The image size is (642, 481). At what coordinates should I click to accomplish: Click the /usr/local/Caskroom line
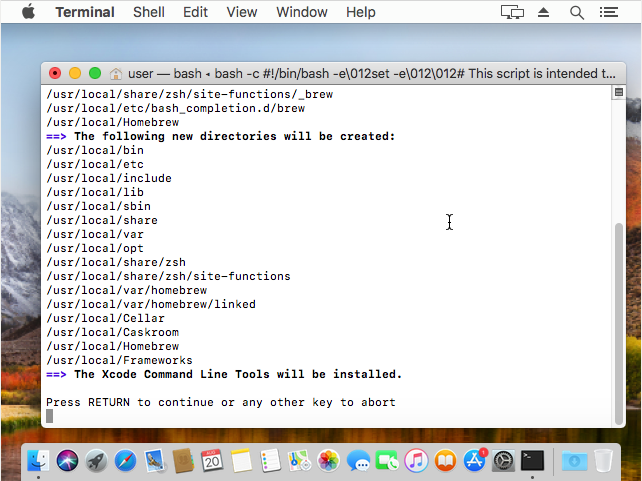coord(113,332)
